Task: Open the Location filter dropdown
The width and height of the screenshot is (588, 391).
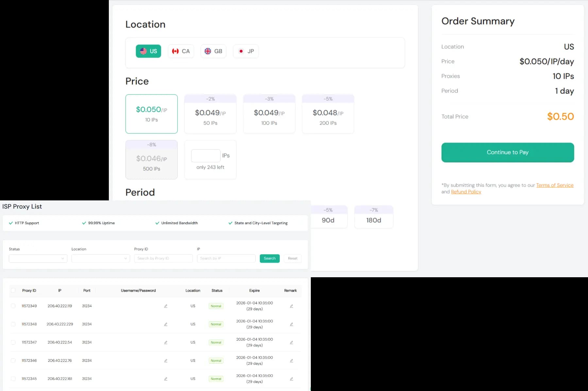Action: [x=101, y=258]
